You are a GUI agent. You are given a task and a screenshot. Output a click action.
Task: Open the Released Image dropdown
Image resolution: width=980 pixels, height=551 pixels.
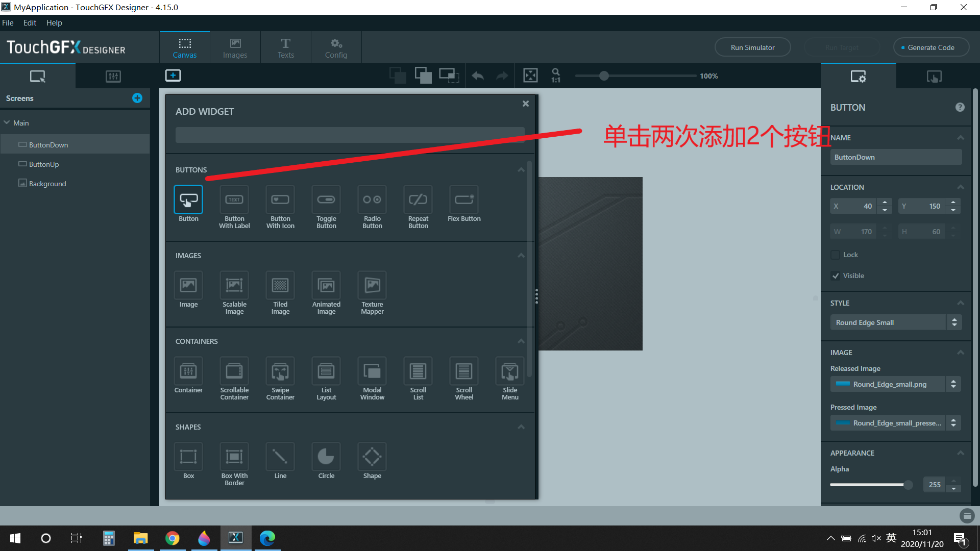coord(895,384)
